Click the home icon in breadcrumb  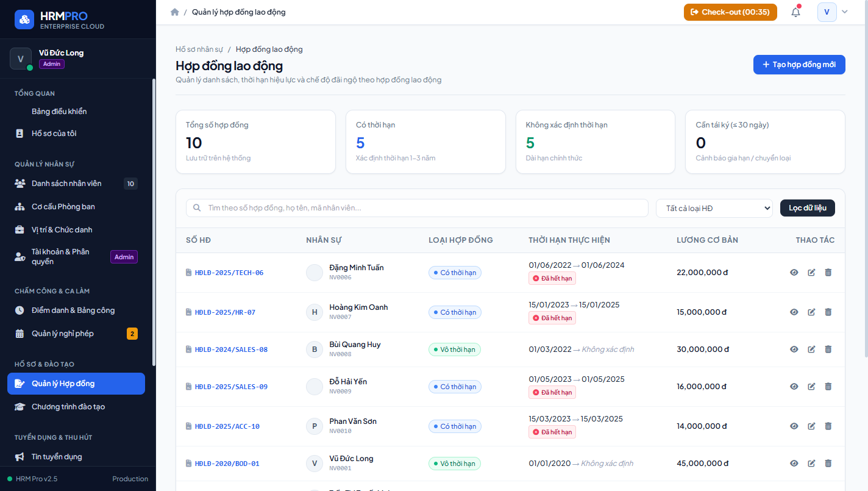[175, 12]
